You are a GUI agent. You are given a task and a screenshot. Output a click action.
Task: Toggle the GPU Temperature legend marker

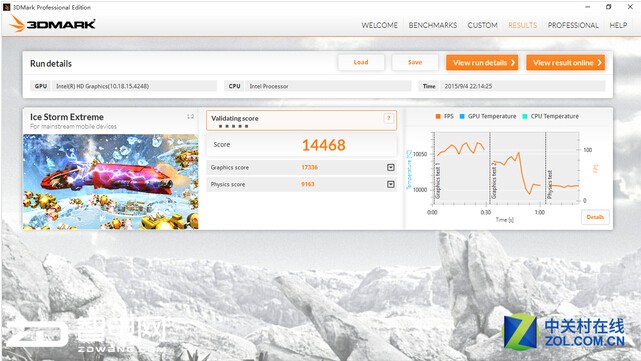click(x=462, y=117)
